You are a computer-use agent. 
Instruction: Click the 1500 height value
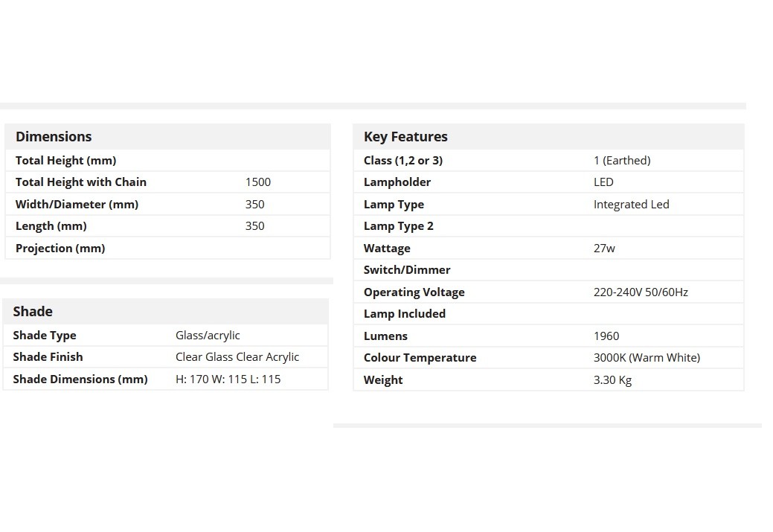click(x=258, y=182)
